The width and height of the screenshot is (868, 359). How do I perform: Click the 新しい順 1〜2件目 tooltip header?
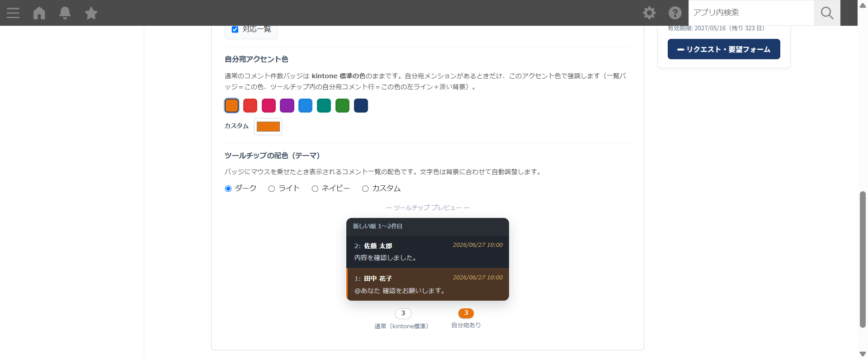(428, 227)
